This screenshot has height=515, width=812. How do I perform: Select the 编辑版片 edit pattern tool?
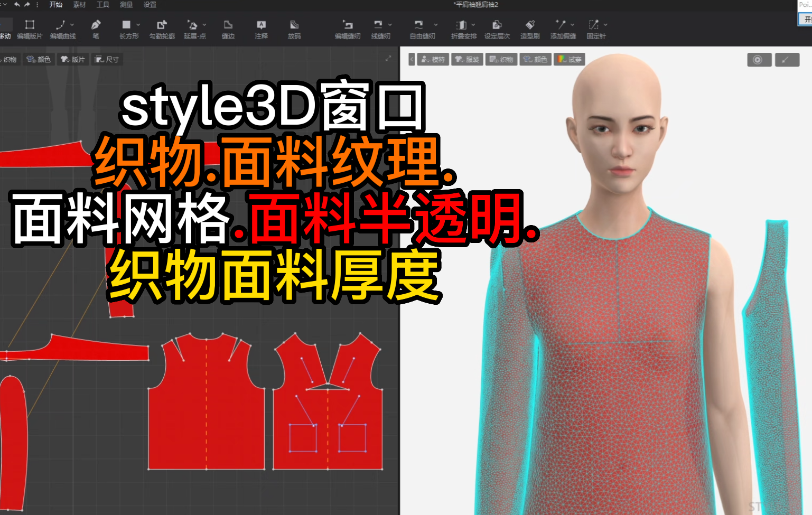pyautogui.click(x=30, y=29)
